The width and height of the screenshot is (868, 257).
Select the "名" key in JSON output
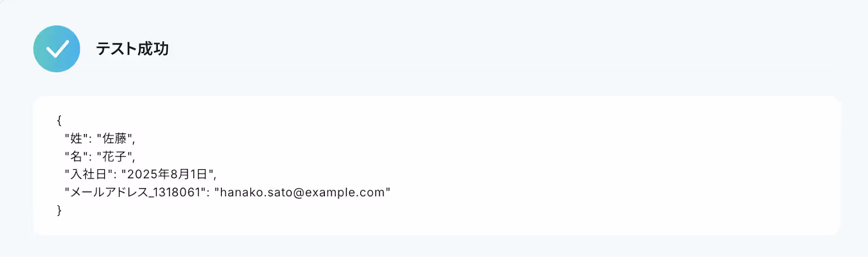click(x=76, y=156)
